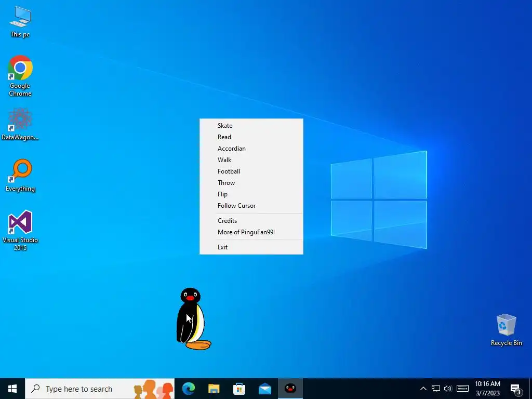The width and height of the screenshot is (532, 399).
Task: Choose Flip in the context menu
Action: 251,194
